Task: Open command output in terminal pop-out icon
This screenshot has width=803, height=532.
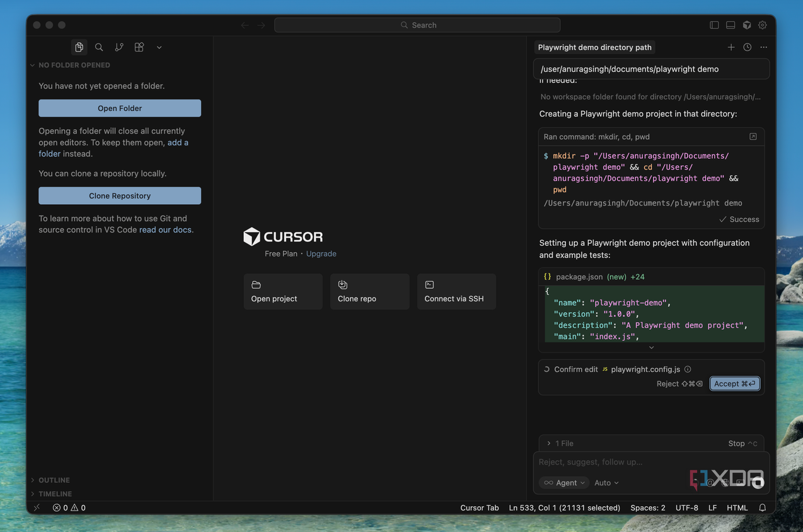Action: 753,137
